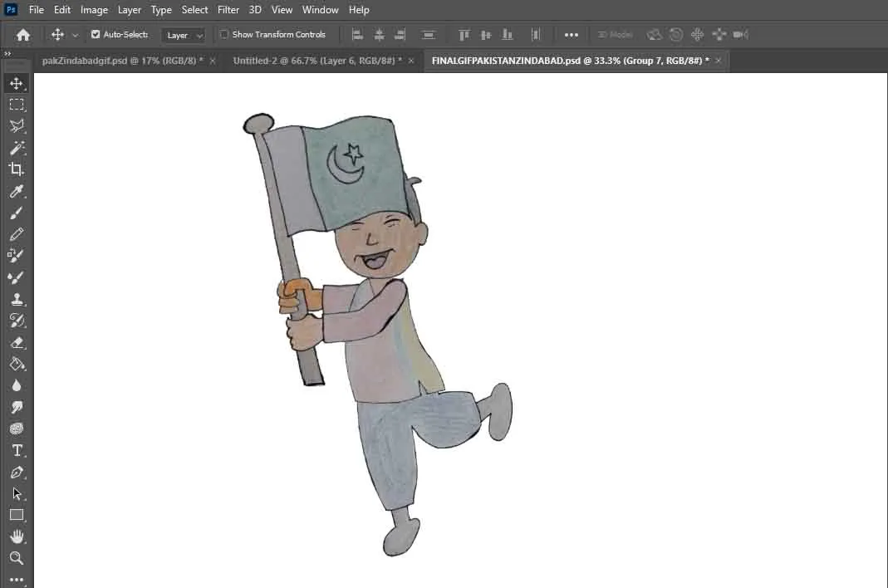Image resolution: width=888 pixels, height=588 pixels.
Task: Open the Auto-Select Layer dropdown
Action: [184, 36]
